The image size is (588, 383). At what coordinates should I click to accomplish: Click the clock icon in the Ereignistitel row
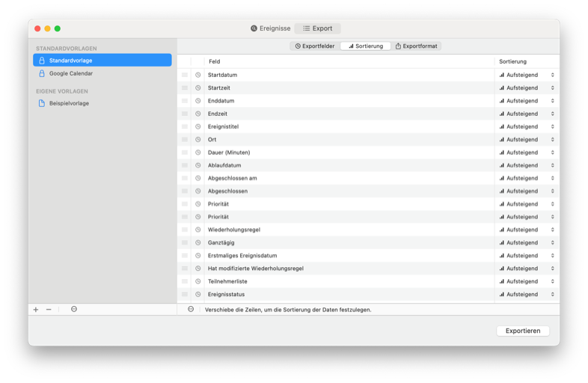(198, 126)
